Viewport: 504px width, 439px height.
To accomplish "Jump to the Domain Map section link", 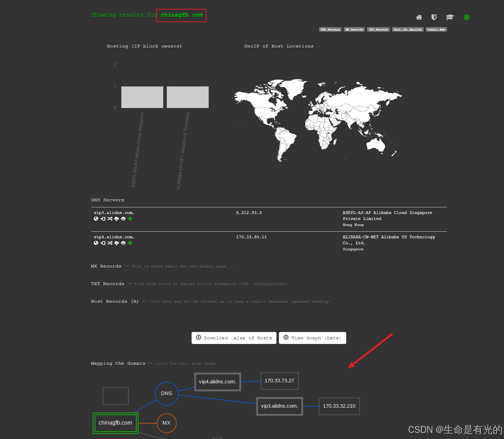I will pos(436,30).
